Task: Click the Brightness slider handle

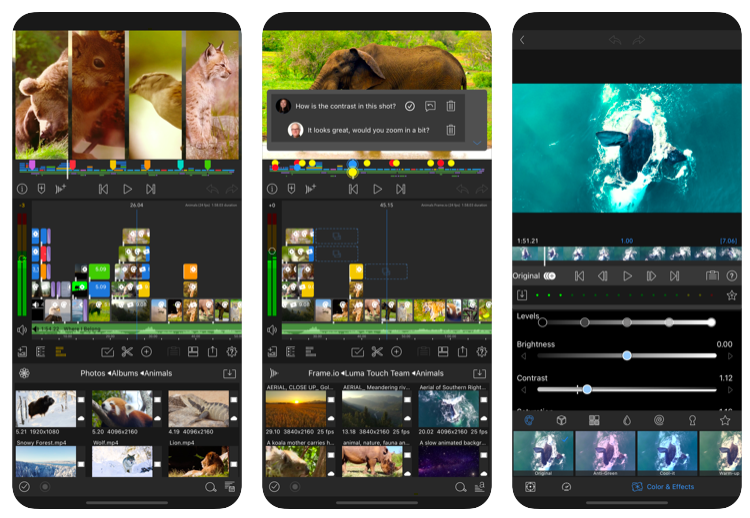Action: pos(627,356)
